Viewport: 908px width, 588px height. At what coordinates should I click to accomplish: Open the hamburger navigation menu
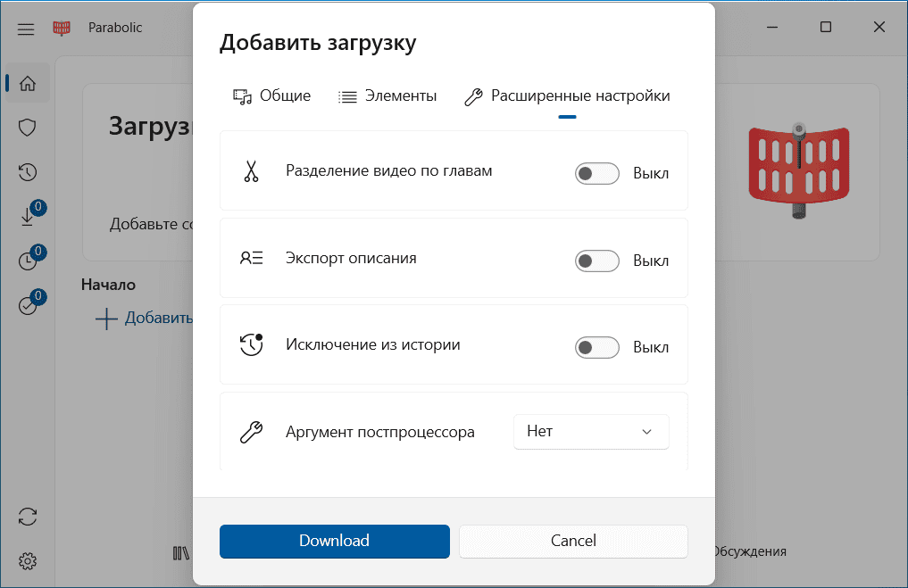(26, 29)
